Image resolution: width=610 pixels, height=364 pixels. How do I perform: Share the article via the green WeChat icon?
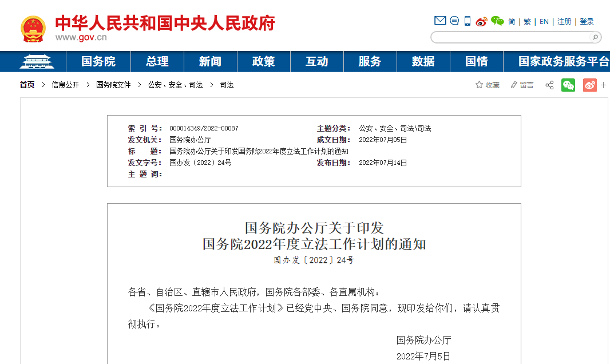(x=568, y=85)
